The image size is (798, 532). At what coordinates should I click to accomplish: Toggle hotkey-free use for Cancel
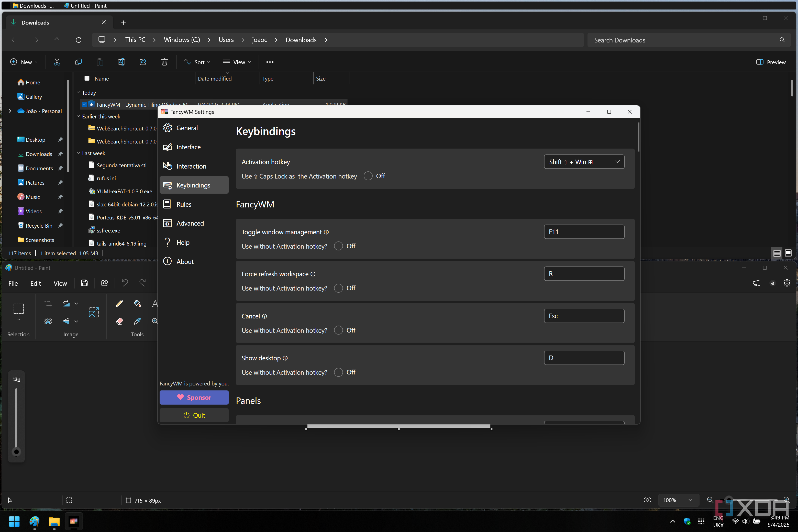[339, 330]
